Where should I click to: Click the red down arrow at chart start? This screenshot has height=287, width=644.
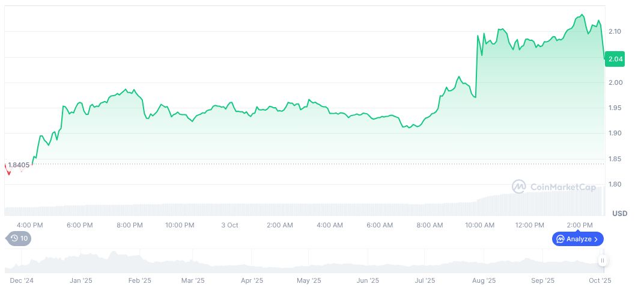click(x=8, y=171)
